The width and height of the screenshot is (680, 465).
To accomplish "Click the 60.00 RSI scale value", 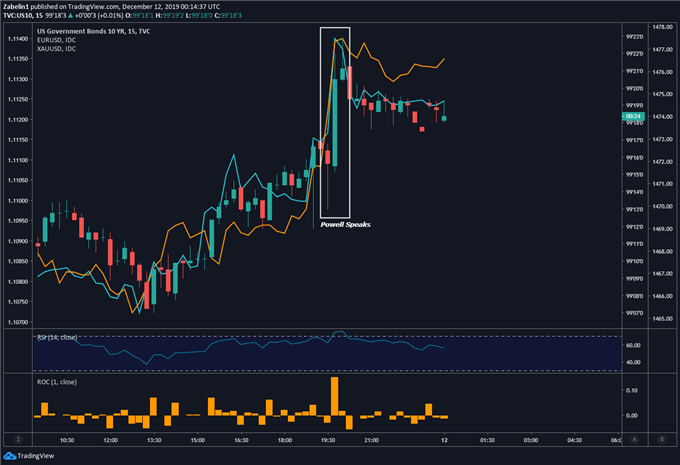I will pyautogui.click(x=633, y=345).
